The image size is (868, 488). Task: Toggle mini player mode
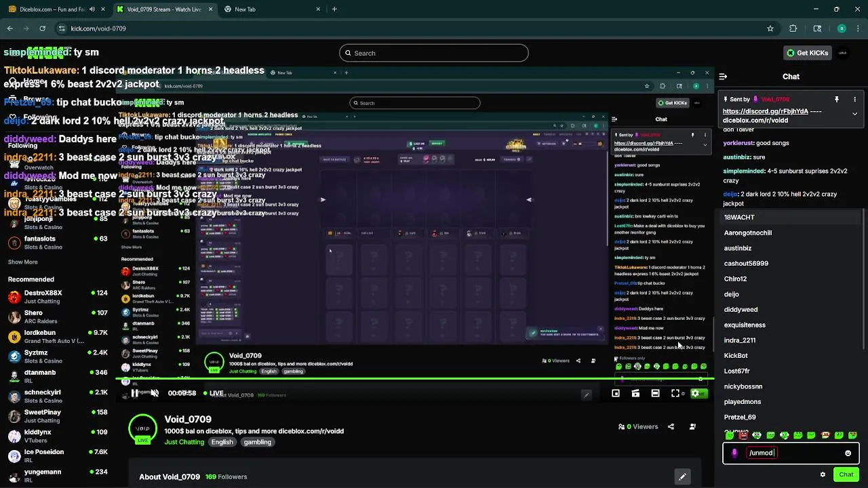click(616, 393)
